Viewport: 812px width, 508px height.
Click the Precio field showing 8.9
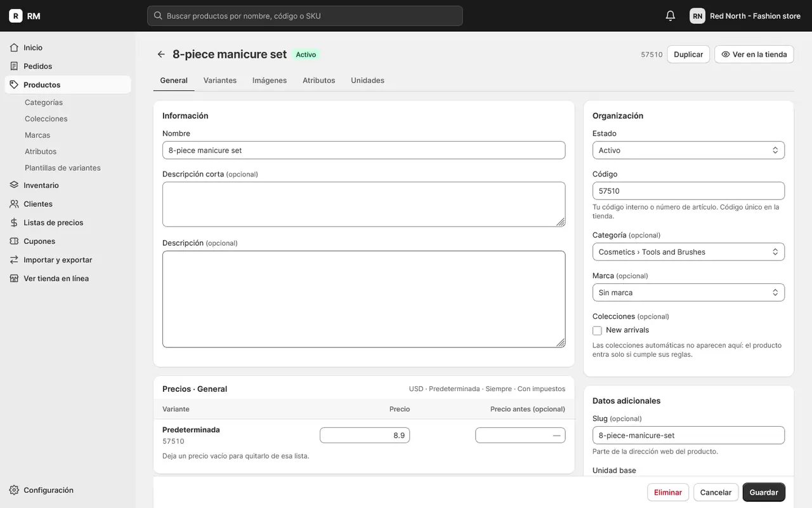365,436
